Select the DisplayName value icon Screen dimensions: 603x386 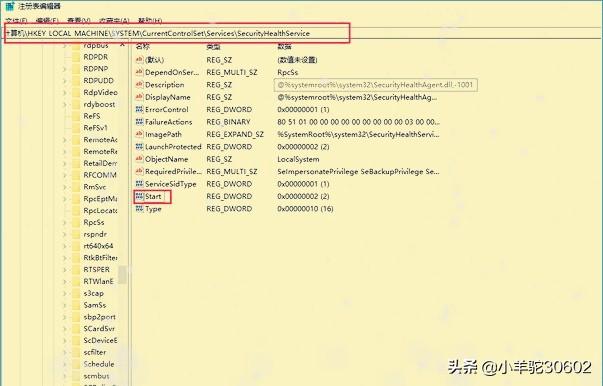click(139, 97)
